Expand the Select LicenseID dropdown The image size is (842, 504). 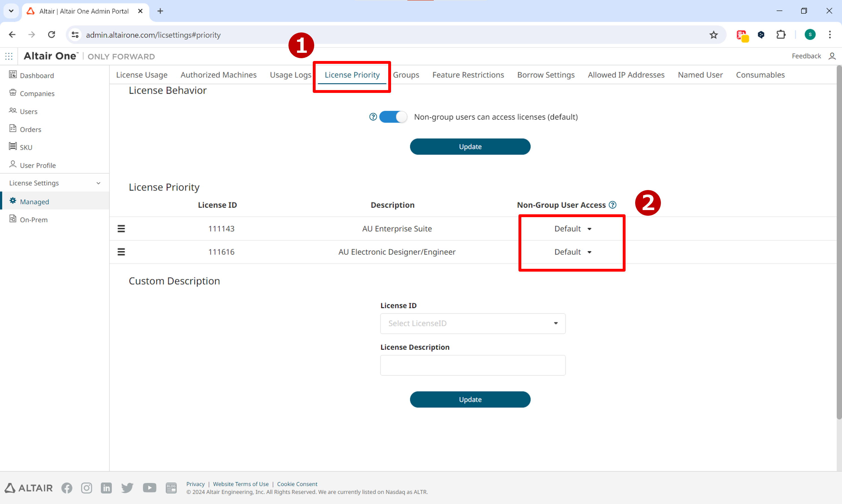pos(472,323)
